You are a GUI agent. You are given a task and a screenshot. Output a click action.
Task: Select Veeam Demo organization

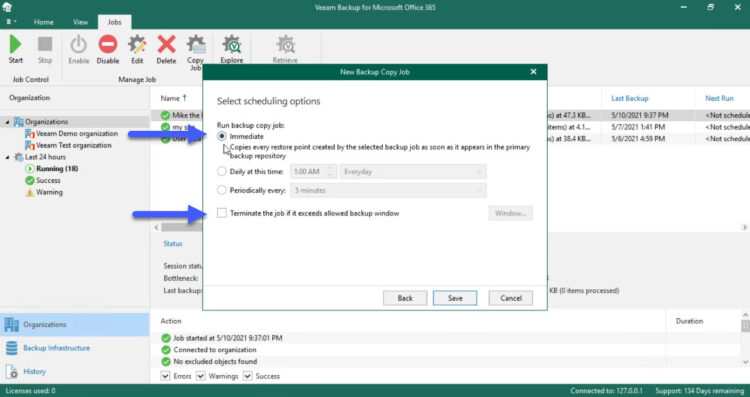coord(77,133)
